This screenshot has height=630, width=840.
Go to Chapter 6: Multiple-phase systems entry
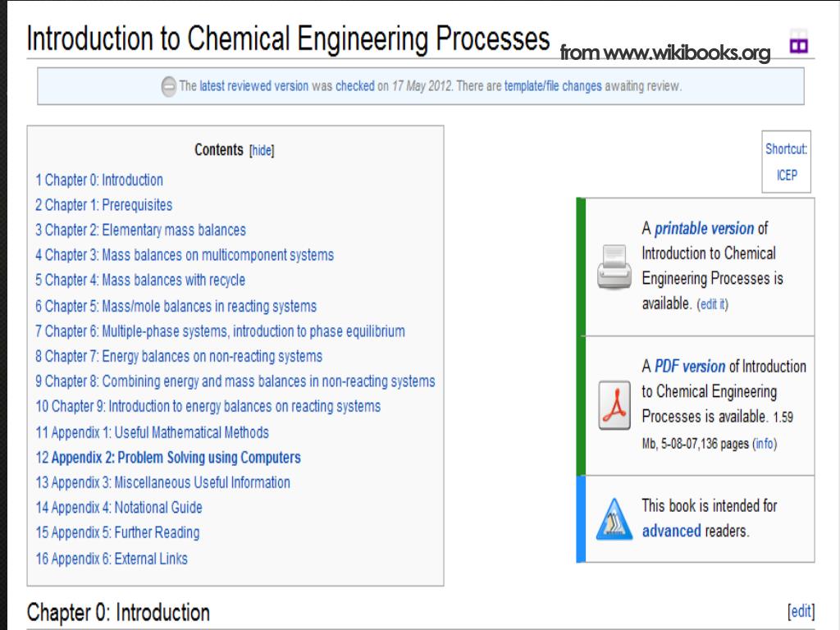point(220,331)
